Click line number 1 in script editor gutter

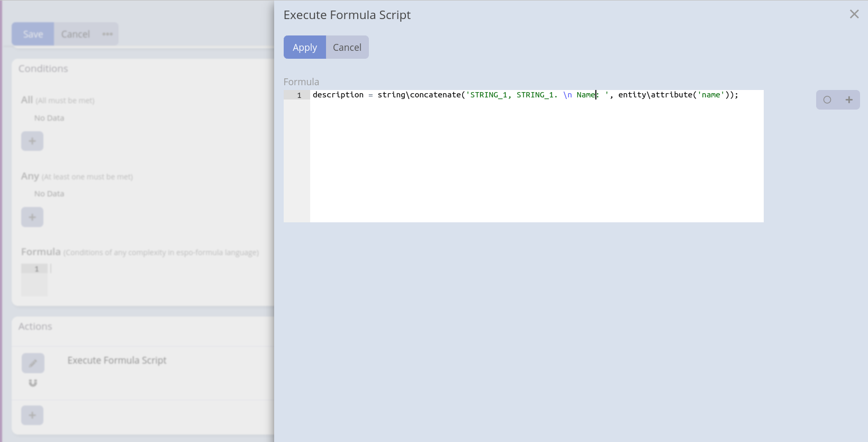pyautogui.click(x=299, y=95)
